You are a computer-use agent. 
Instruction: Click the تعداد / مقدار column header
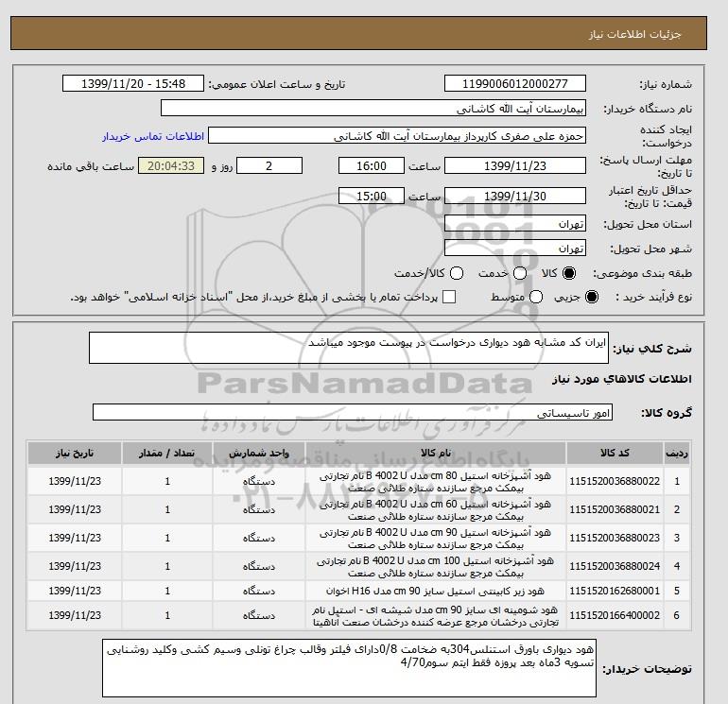pyautogui.click(x=167, y=453)
